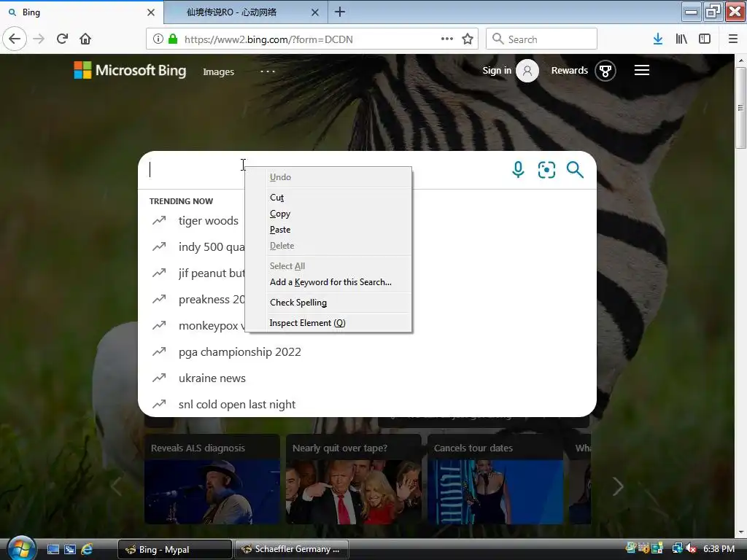This screenshot has height=560, width=747.
Task: Go back with the browser back arrow
Action: (x=15, y=39)
